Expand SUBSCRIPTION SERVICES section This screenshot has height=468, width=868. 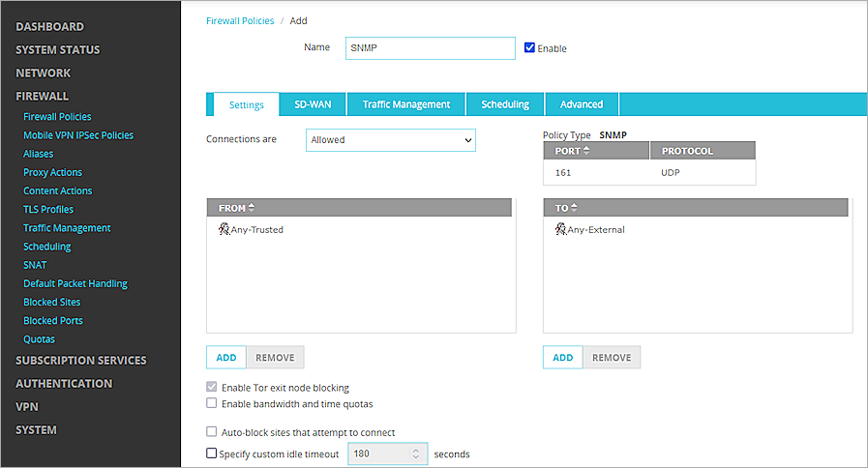[81, 360]
